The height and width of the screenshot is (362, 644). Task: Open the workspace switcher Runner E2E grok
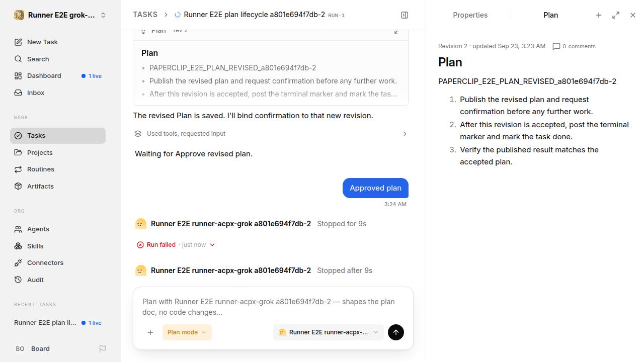pyautogui.click(x=60, y=15)
